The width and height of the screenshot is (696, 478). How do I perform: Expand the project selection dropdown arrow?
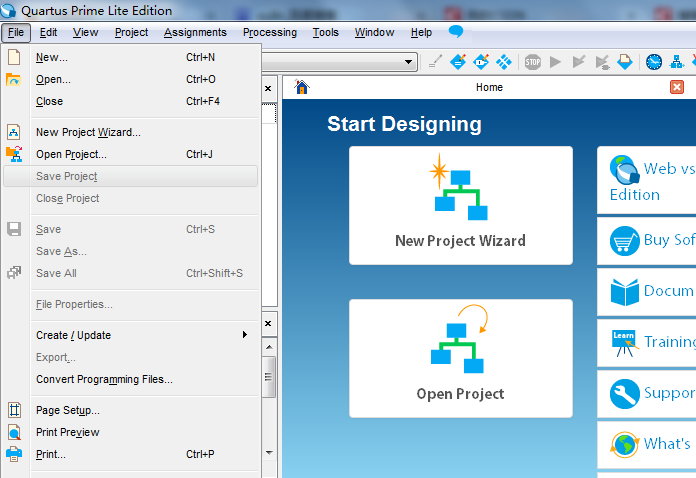(x=409, y=62)
